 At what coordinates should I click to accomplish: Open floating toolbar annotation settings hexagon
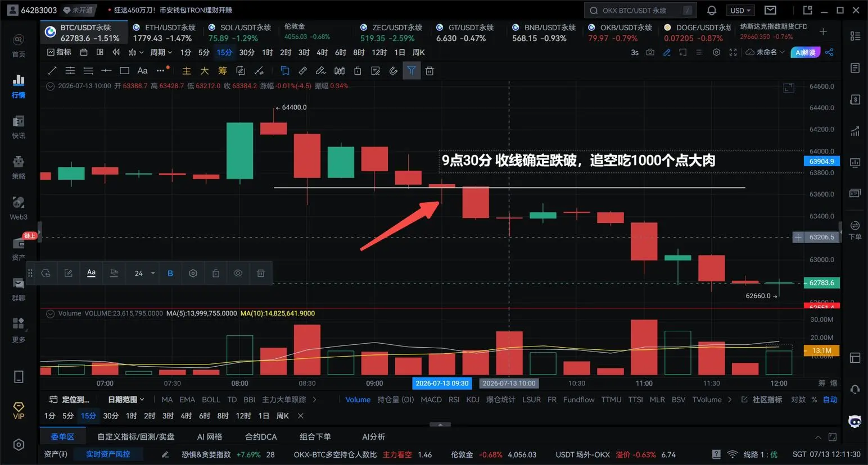pos(193,273)
